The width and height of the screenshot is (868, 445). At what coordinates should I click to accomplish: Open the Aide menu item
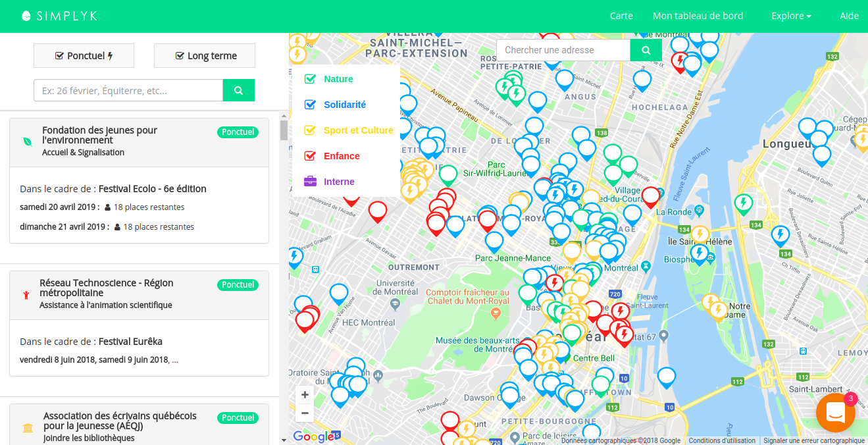coord(849,16)
